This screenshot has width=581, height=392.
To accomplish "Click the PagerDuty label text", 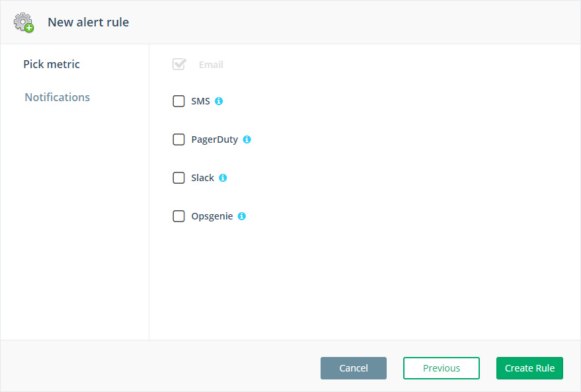I will [x=214, y=139].
